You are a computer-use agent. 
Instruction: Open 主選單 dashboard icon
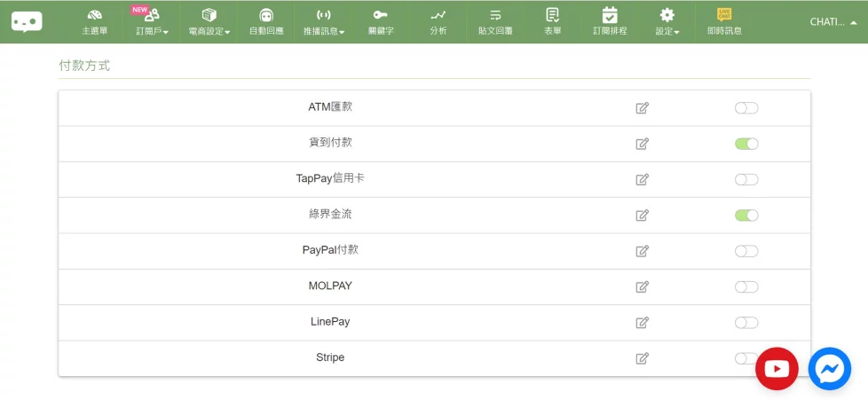click(95, 22)
